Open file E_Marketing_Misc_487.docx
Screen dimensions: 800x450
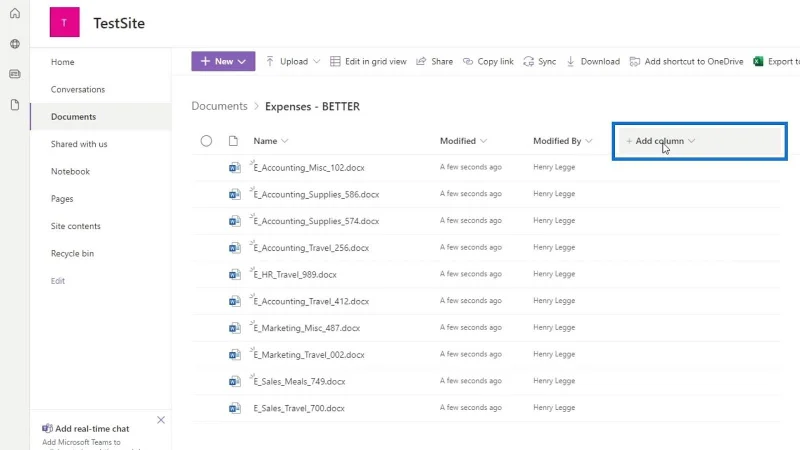pos(307,328)
